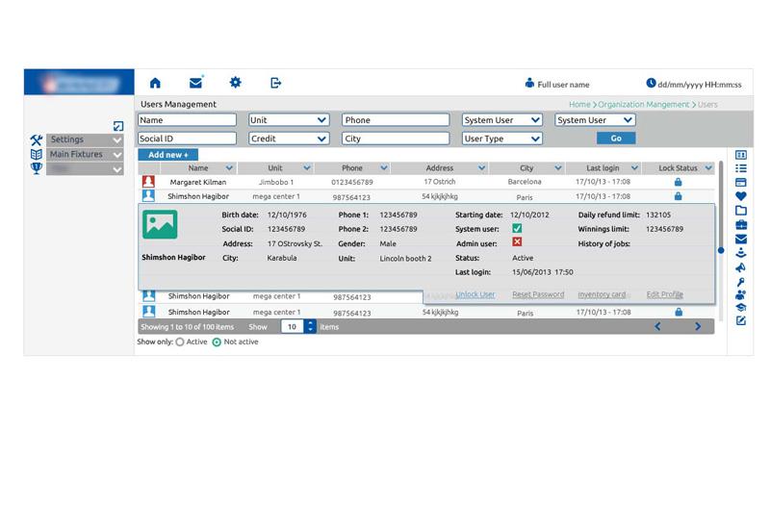Open the settings gear icon in top toolbar
Screen dimensions: 770x532
[235, 82]
